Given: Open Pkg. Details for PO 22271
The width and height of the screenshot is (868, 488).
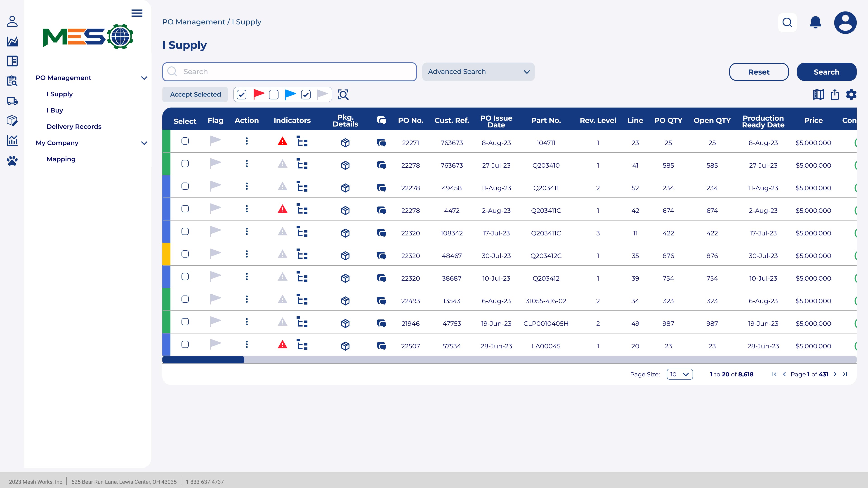Looking at the screenshot, I should pyautogui.click(x=345, y=143).
